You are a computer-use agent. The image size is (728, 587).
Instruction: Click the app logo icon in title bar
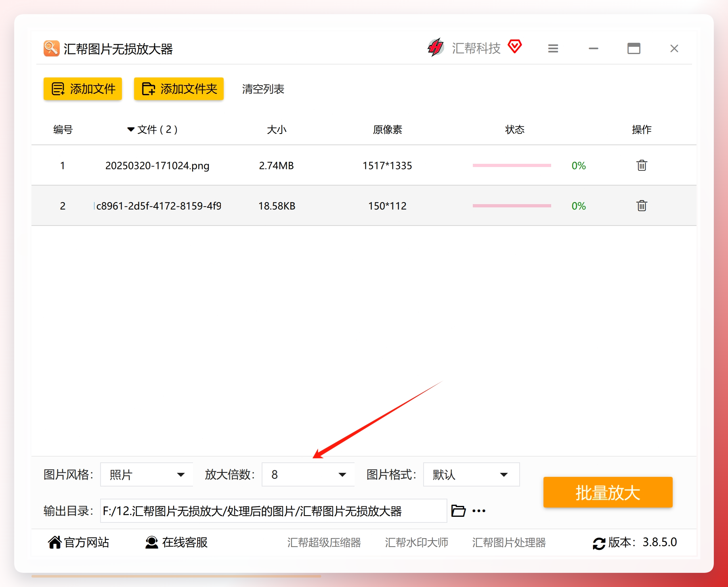(51, 48)
